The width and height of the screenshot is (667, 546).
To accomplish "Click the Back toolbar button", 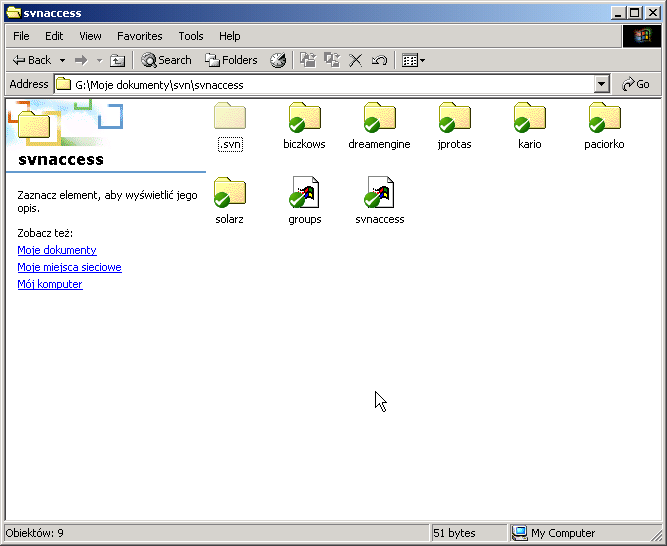I will click(x=31, y=60).
